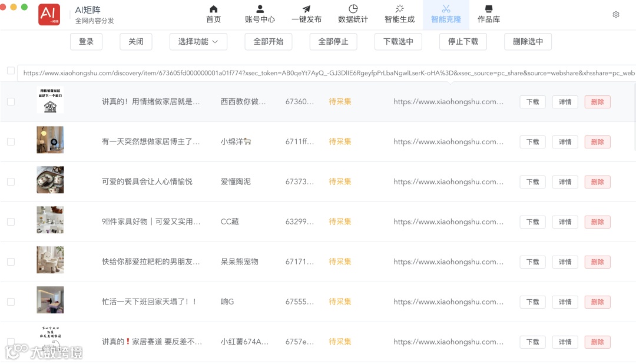Screen dimensions: 636x364
Task: Check the 快给你那爱拉粑粑 row checkbox
Action: [11, 262]
